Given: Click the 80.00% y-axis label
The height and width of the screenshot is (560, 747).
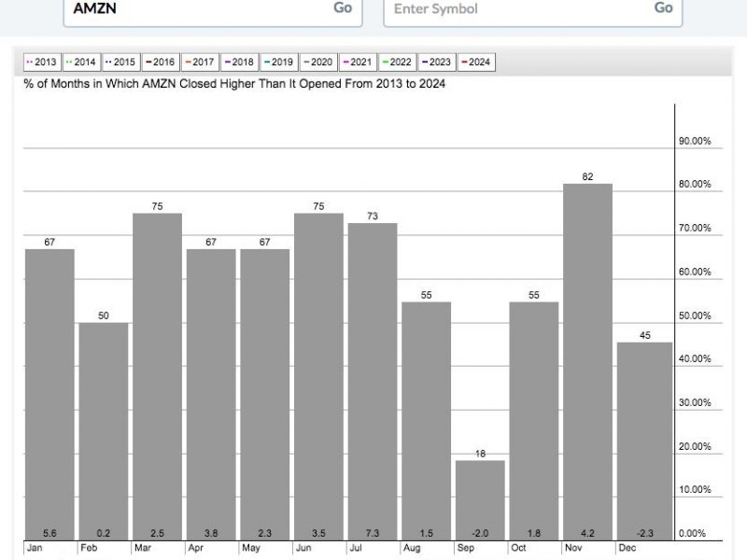Looking at the screenshot, I should tap(695, 184).
